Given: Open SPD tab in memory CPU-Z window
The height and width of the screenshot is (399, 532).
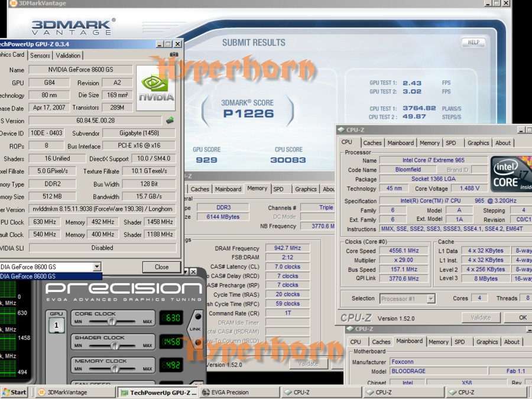Looking at the screenshot, I should coord(278,189).
